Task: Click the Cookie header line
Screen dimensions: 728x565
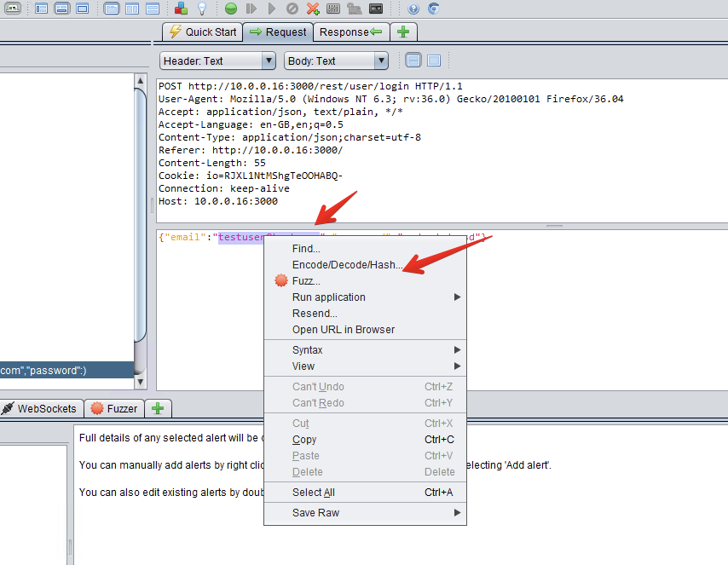Action: (x=251, y=176)
